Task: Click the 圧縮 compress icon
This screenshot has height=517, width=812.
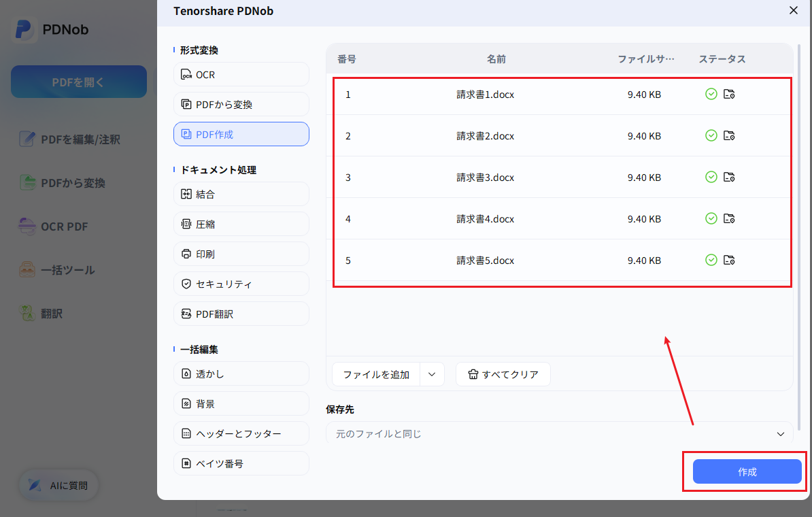Action: pyautogui.click(x=186, y=224)
